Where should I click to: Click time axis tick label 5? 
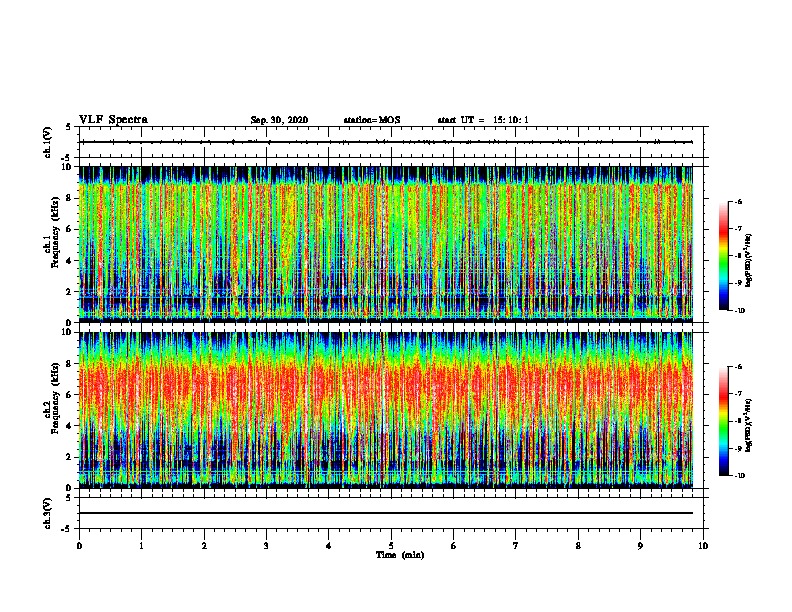391,546
